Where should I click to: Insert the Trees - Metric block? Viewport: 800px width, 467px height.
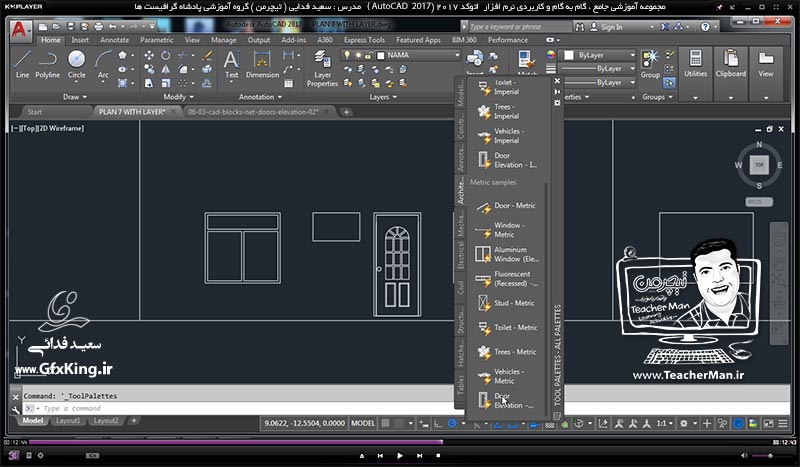click(506, 352)
